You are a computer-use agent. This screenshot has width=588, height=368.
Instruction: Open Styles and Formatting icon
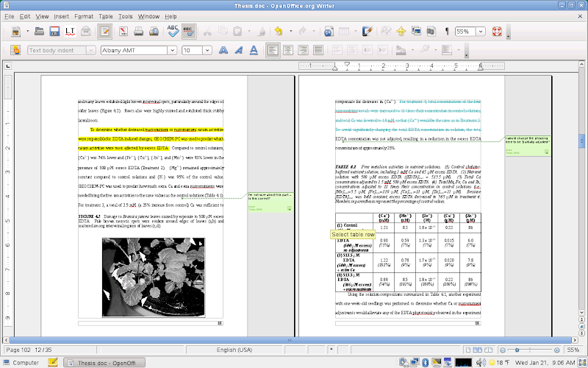(x=15, y=50)
